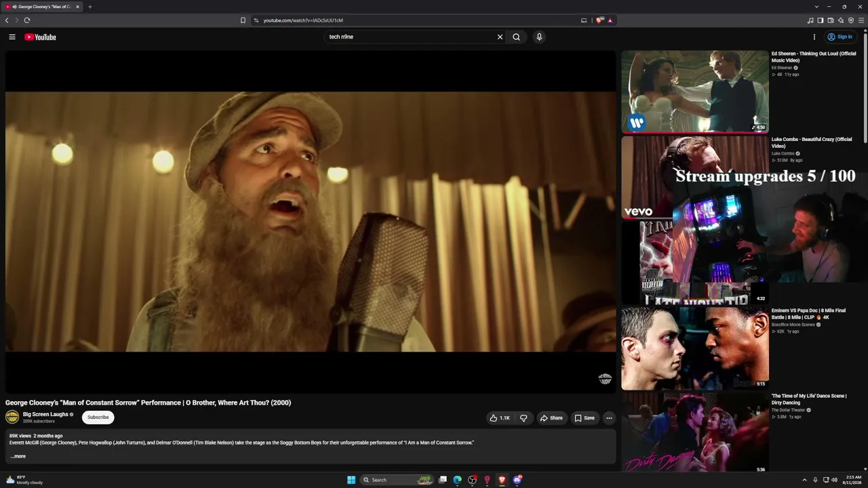Open the browser main hamburger menu
The image size is (868, 488).
(x=861, y=20)
